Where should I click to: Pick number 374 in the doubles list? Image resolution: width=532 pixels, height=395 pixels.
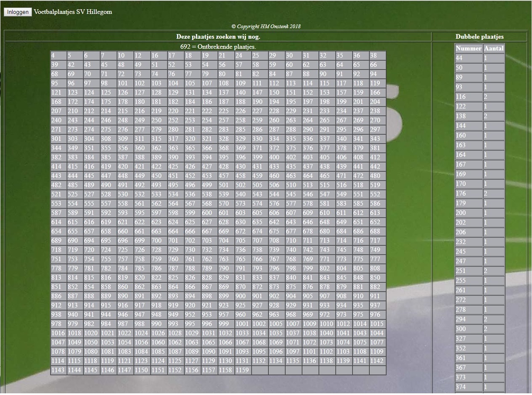tap(468, 387)
